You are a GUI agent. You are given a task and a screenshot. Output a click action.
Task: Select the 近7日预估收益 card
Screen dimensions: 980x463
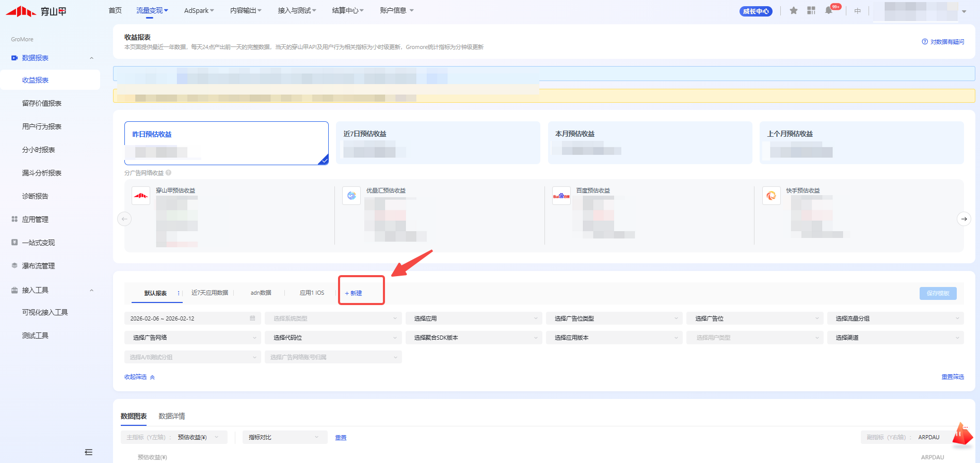[438, 143]
